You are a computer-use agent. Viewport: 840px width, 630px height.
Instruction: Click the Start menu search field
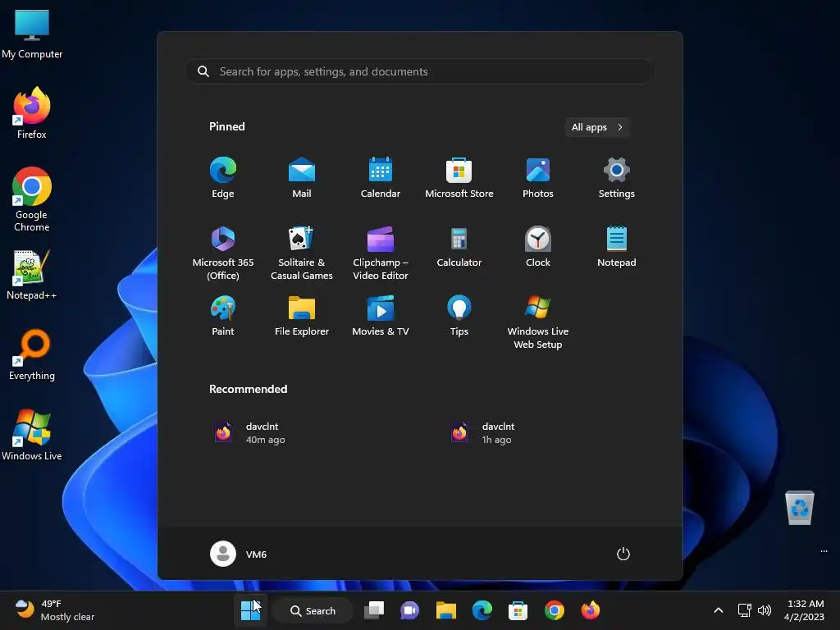tap(420, 71)
